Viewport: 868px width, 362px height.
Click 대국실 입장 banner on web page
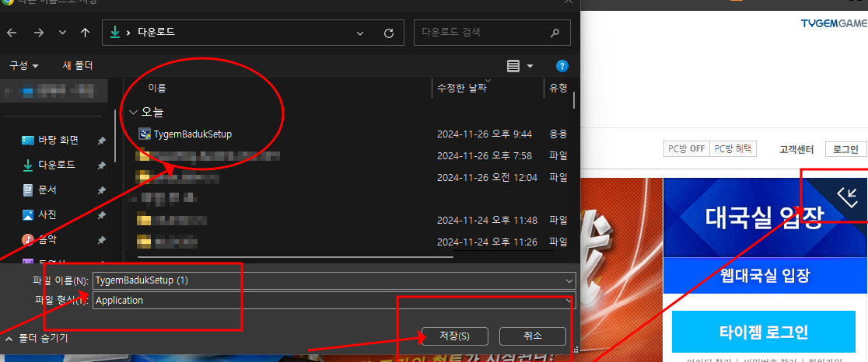(x=765, y=218)
